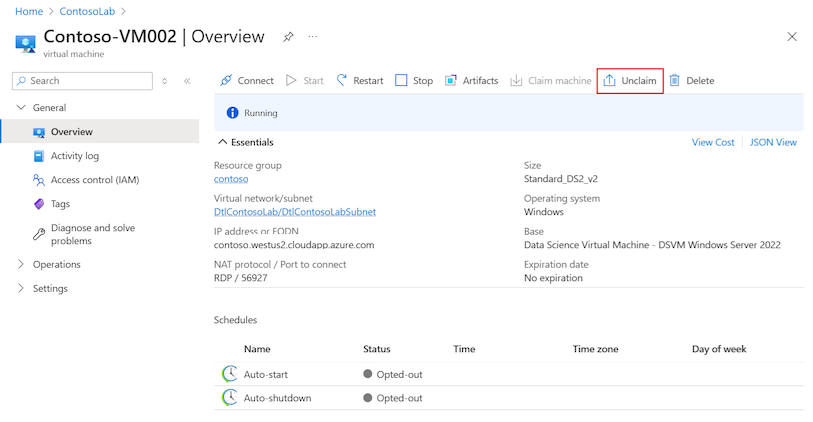
Task: Open the contoso resource group link
Action: pos(231,179)
